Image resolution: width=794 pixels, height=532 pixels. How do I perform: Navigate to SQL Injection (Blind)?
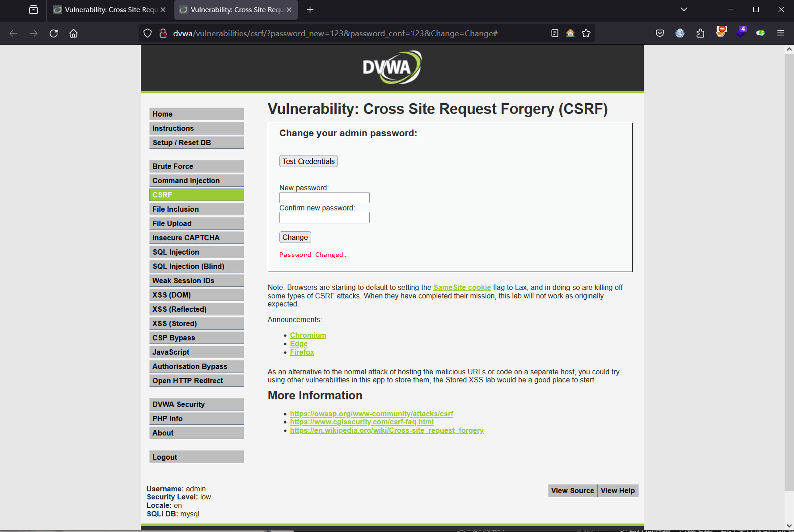pos(197,266)
